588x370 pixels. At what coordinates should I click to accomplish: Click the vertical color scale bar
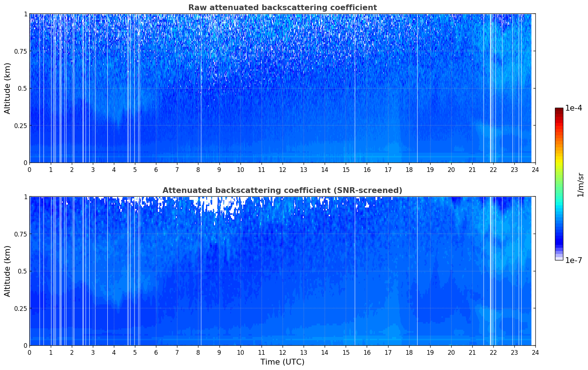tap(559, 184)
